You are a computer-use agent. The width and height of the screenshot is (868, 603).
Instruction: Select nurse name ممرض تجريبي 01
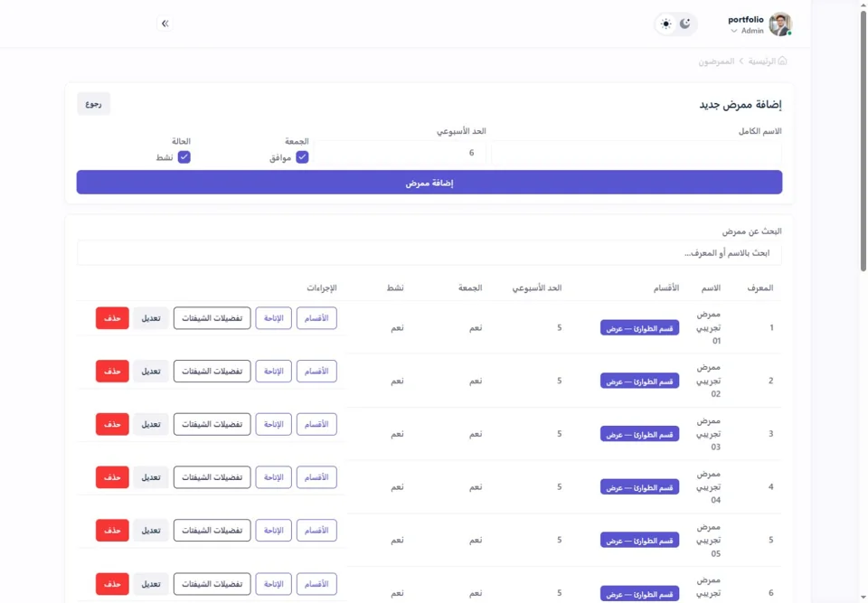tap(709, 328)
